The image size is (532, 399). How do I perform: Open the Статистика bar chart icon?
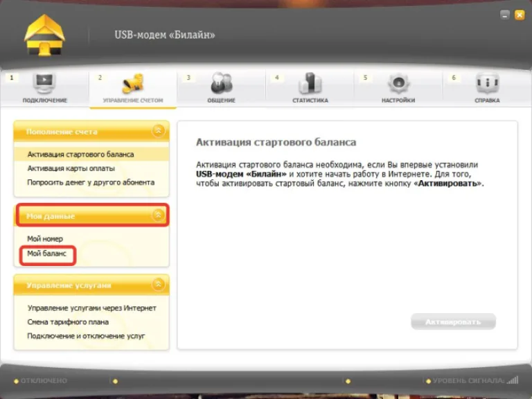(x=310, y=83)
